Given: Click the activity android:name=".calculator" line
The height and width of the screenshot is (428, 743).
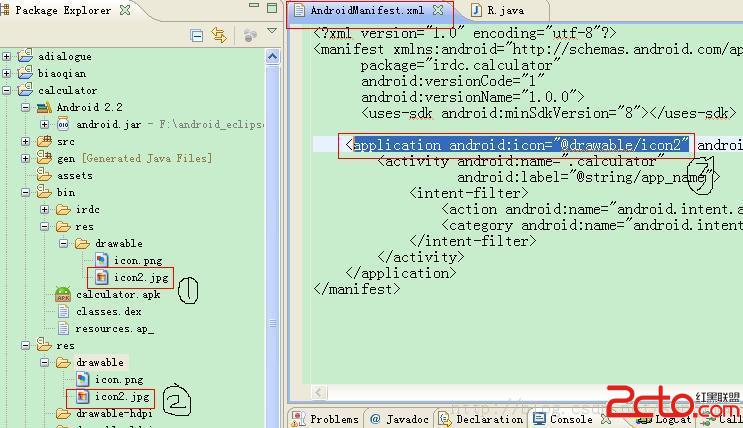Looking at the screenshot, I should 521,162.
